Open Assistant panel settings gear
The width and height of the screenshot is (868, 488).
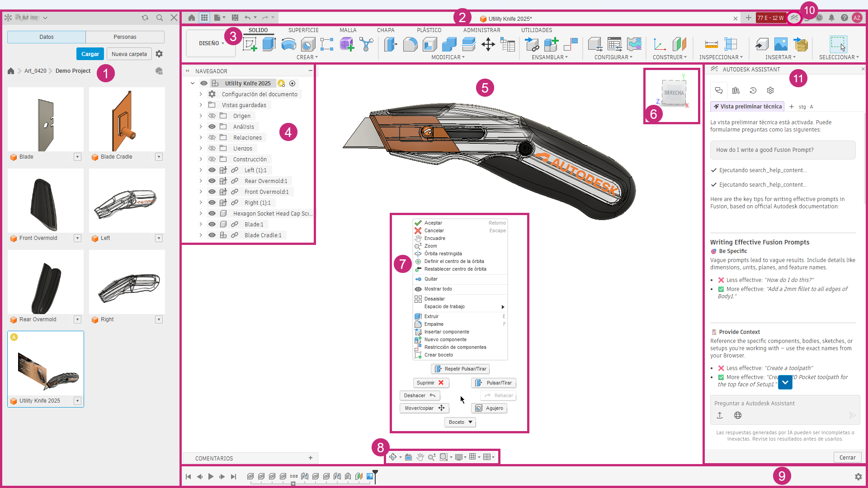(x=770, y=90)
